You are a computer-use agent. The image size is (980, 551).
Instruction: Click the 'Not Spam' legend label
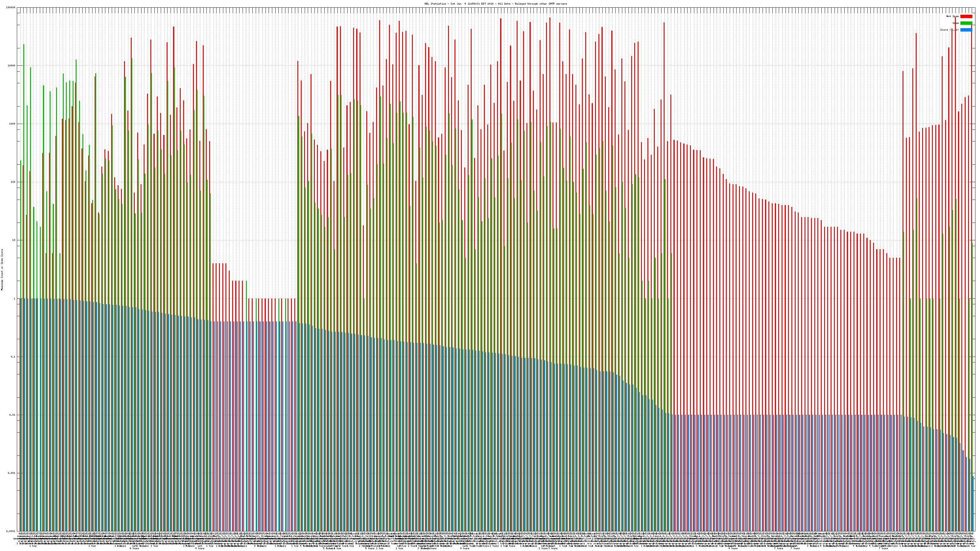[x=953, y=16]
